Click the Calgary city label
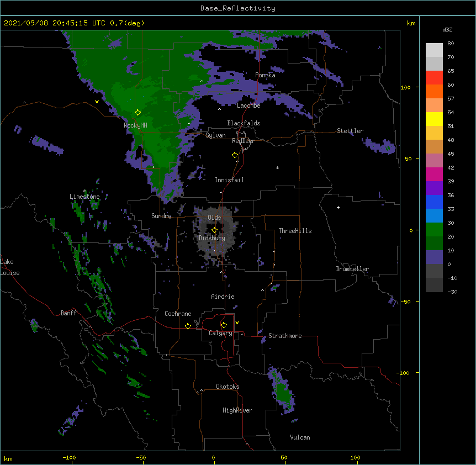Viewport: 476px width, 465px height. click(220, 333)
